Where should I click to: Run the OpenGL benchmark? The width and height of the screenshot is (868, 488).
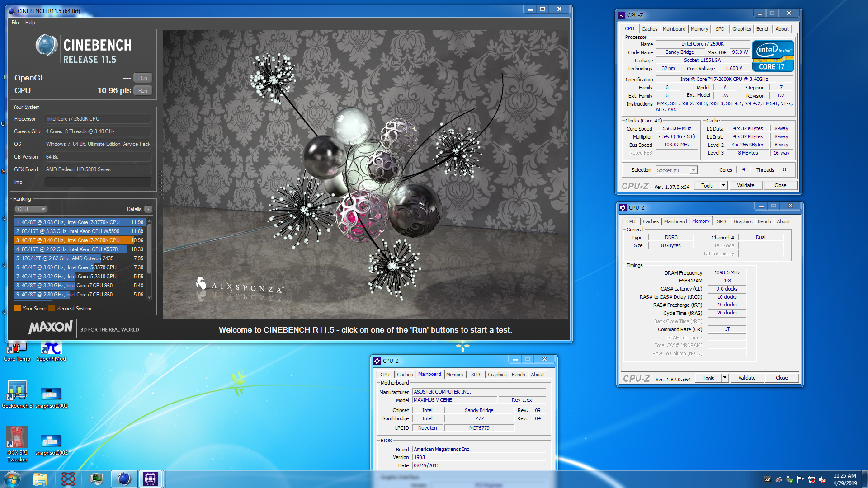click(142, 78)
